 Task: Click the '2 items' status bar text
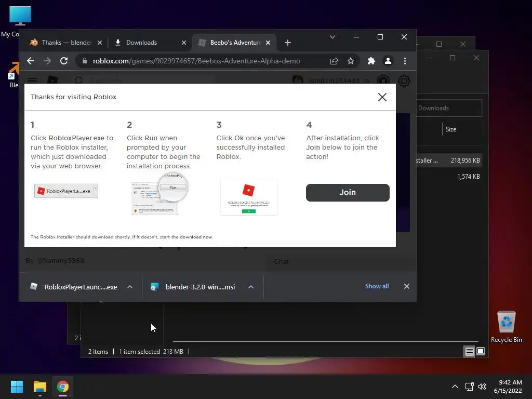pos(98,352)
